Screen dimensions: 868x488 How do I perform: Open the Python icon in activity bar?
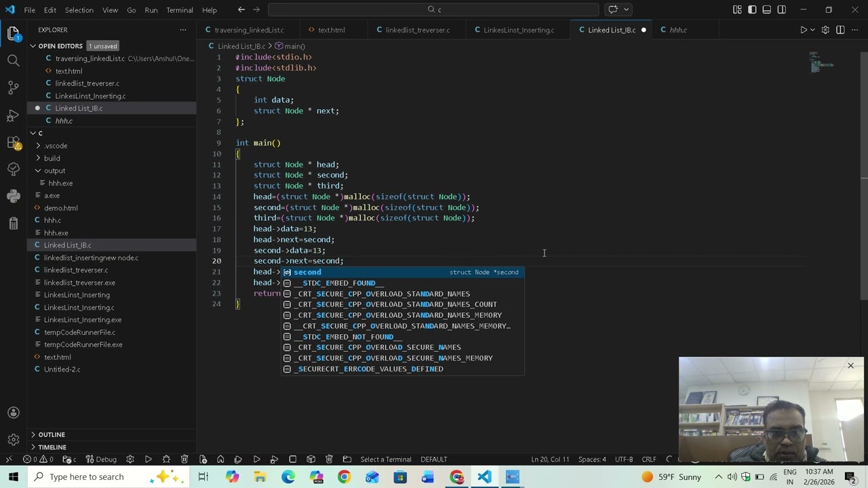pyautogui.click(x=13, y=196)
